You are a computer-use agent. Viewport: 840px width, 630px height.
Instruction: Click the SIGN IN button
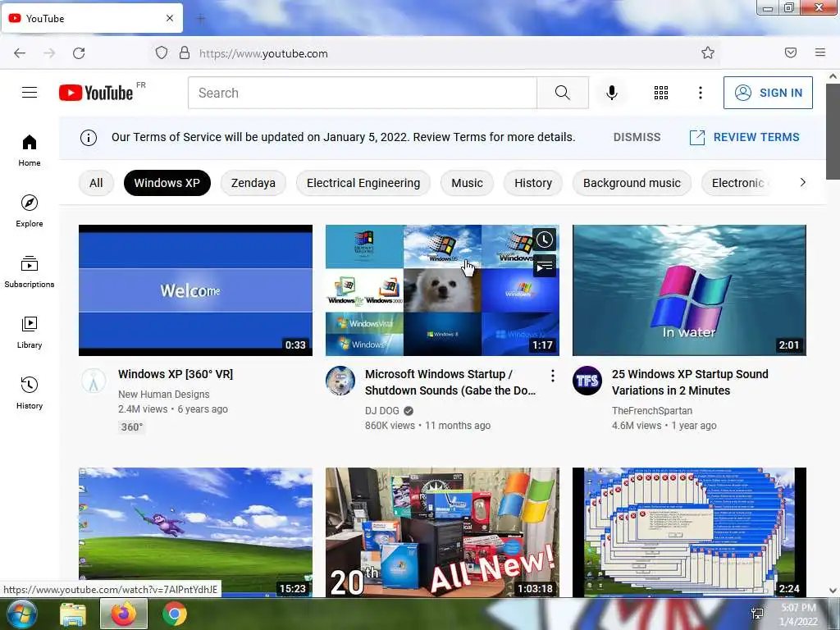[x=768, y=93]
